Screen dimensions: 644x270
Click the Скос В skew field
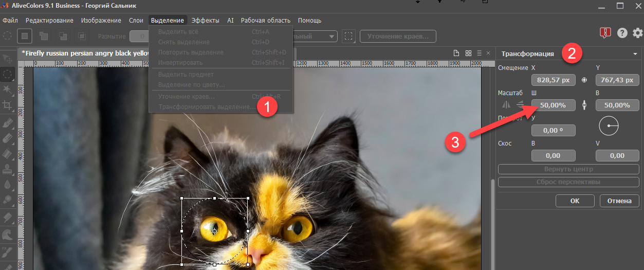[x=553, y=155]
